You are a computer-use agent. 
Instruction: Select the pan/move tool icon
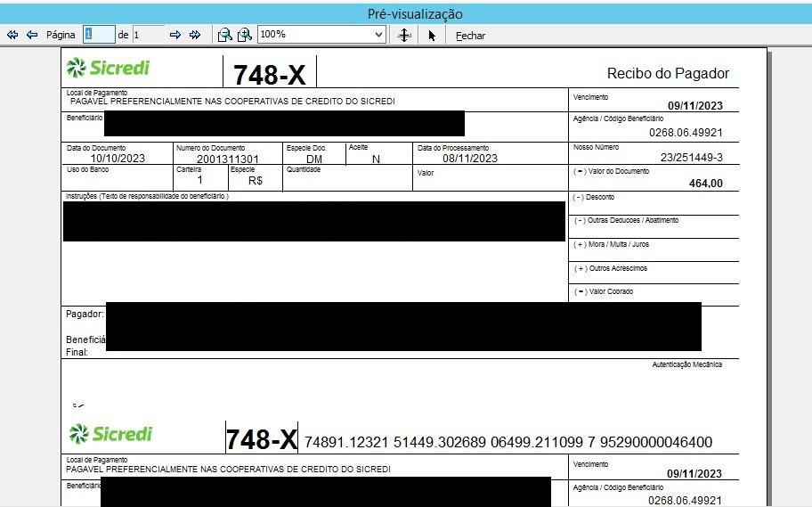click(404, 35)
